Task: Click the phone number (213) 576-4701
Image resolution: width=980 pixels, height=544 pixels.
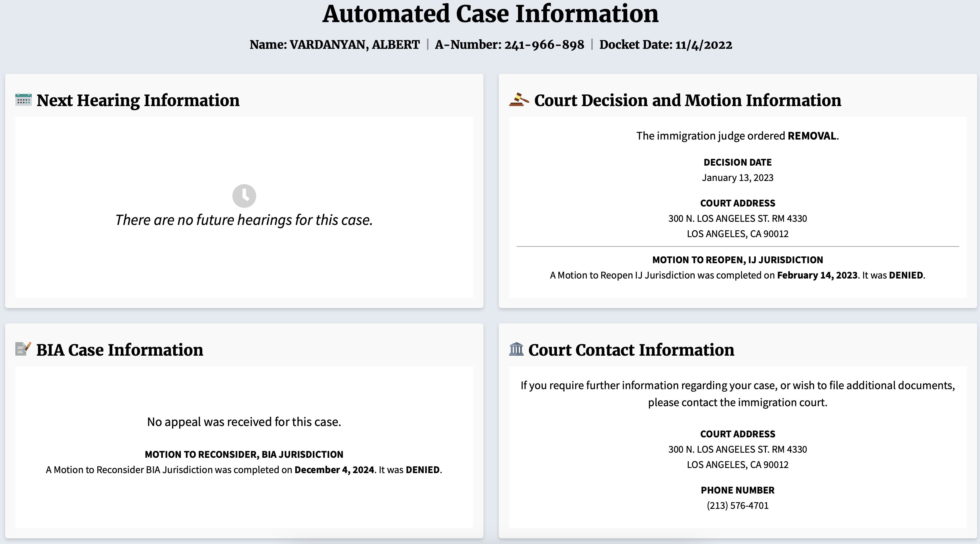Action: (x=737, y=506)
